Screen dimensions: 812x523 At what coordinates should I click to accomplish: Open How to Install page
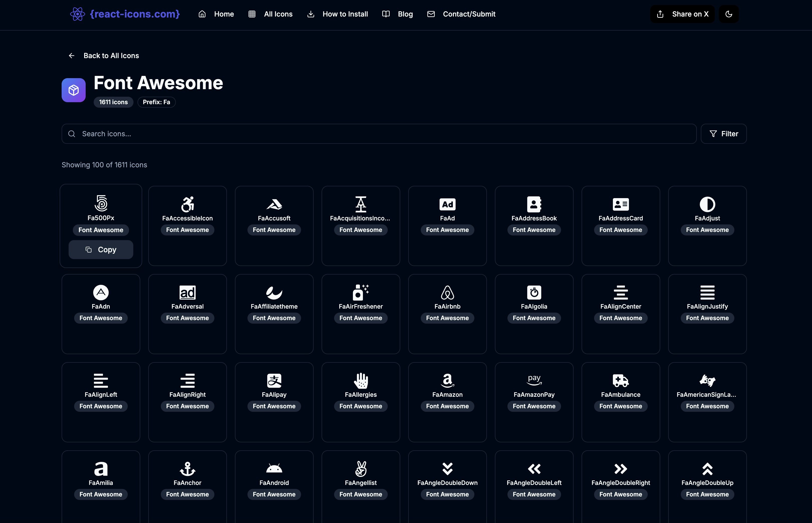(338, 14)
